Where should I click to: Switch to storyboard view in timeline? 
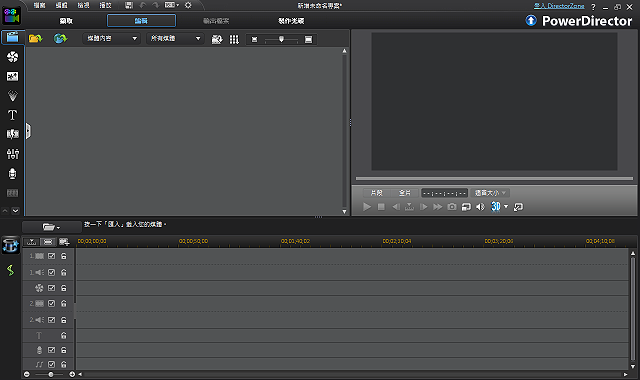(48, 242)
